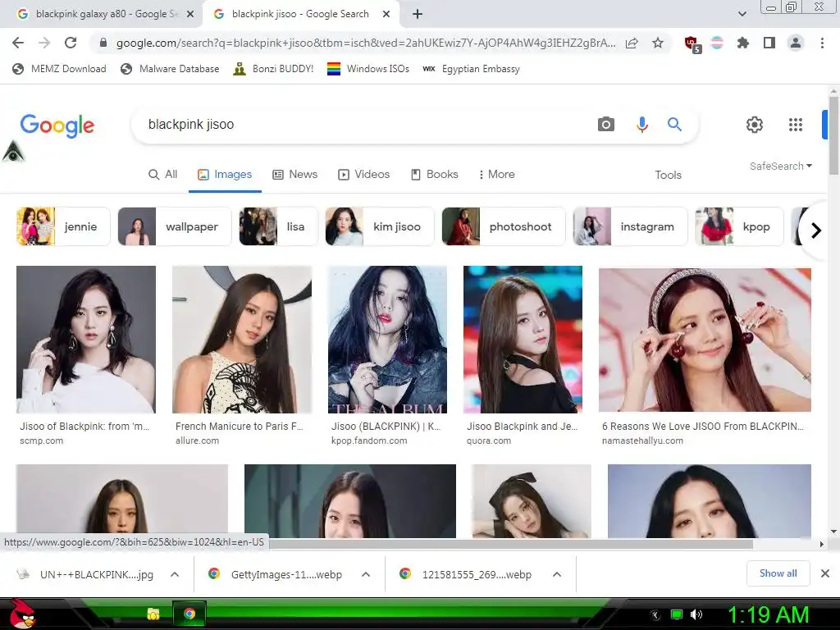Open the Bonzi BUDDY! bookmark
840x630 pixels.
[x=273, y=69]
